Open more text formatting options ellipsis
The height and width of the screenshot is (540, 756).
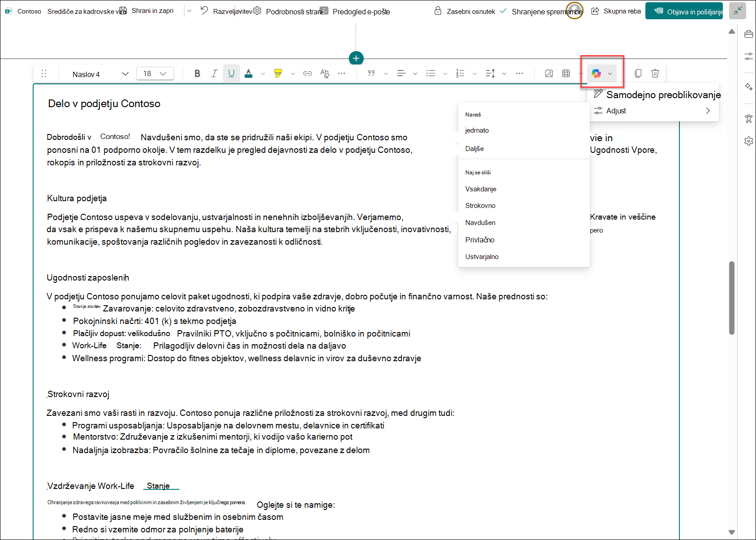click(x=342, y=73)
